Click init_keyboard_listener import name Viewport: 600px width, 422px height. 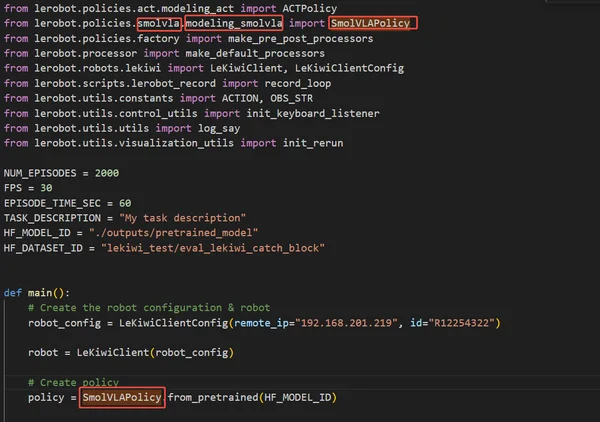pyautogui.click(x=313, y=114)
